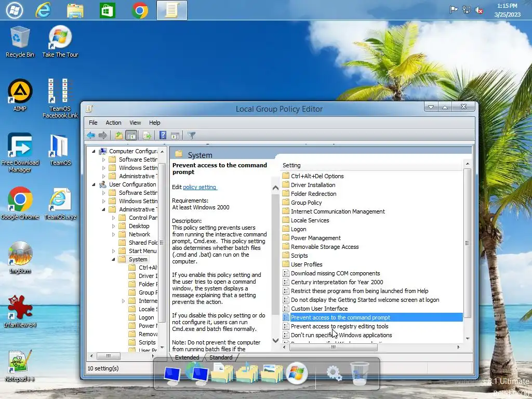The image size is (532, 399).
Task: Expand the Desktop tree node
Action: (x=113, y=226)
